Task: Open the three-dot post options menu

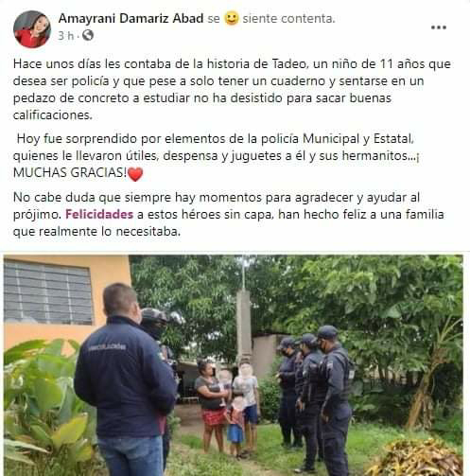Action: 439,27
